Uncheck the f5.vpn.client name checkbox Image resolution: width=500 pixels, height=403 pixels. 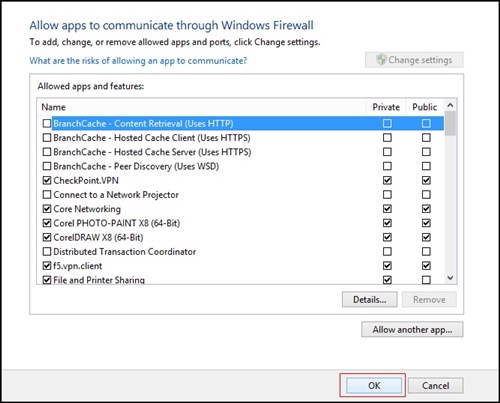pyautogui.click(x=47, y=266)
